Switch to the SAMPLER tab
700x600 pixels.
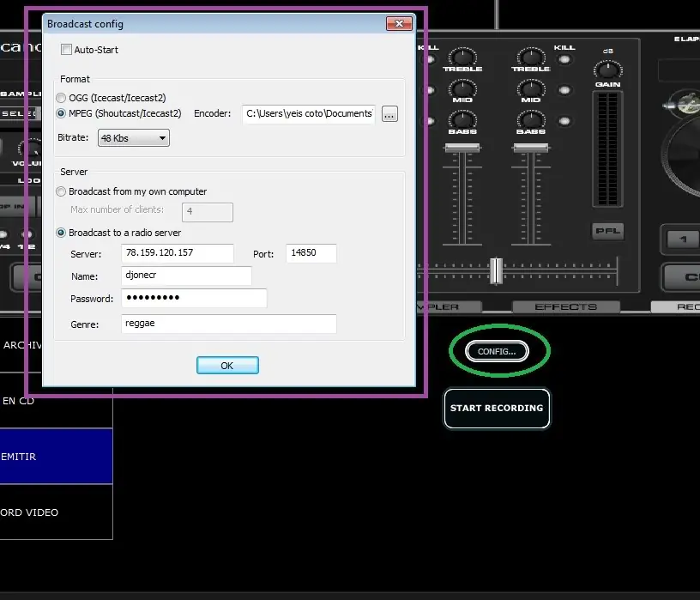pyautogui.click(x=449, y=307)
